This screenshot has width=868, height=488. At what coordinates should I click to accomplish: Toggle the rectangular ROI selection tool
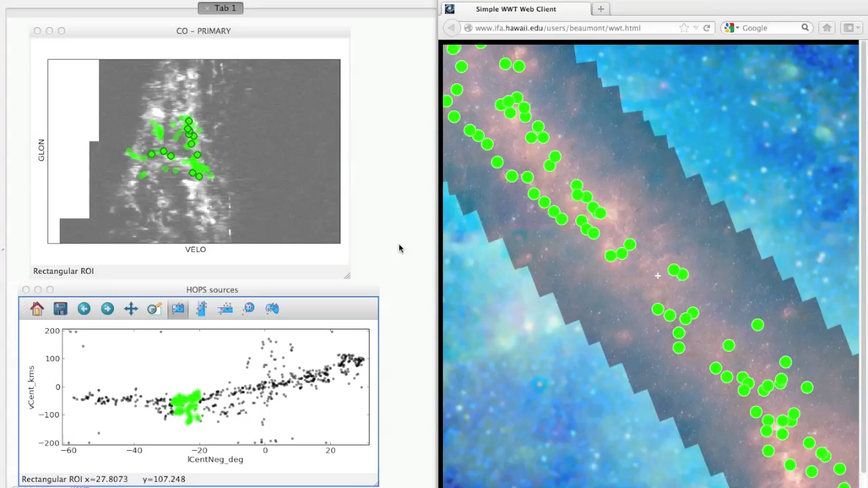point(178,309)
